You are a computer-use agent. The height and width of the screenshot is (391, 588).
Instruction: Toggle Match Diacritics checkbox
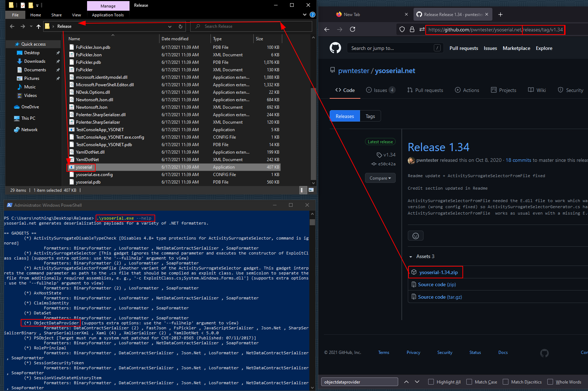[506, 382]
